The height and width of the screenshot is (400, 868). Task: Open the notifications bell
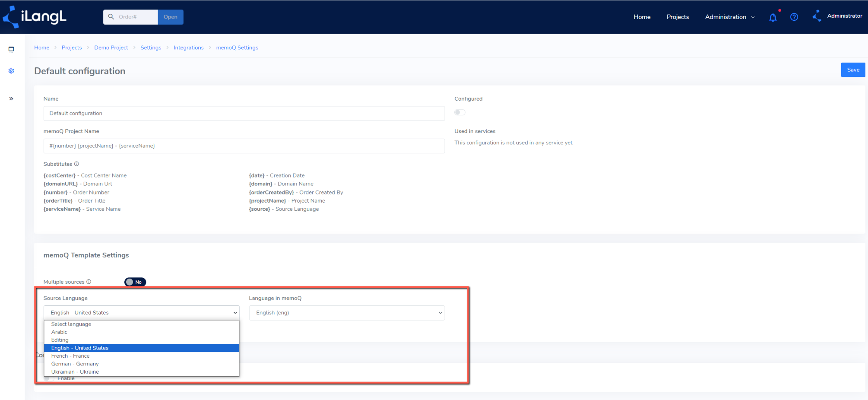[773, 17]
